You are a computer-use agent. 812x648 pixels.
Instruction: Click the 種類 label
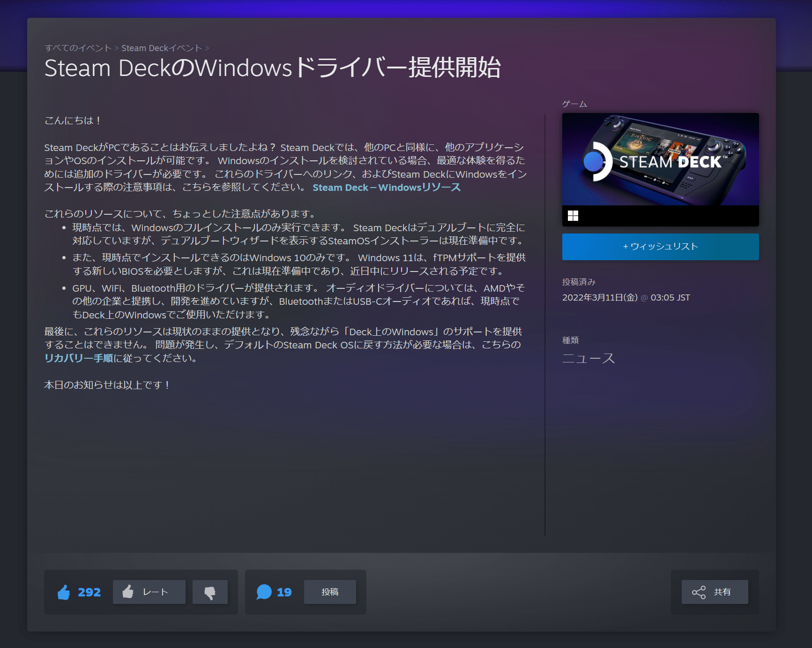570,340
